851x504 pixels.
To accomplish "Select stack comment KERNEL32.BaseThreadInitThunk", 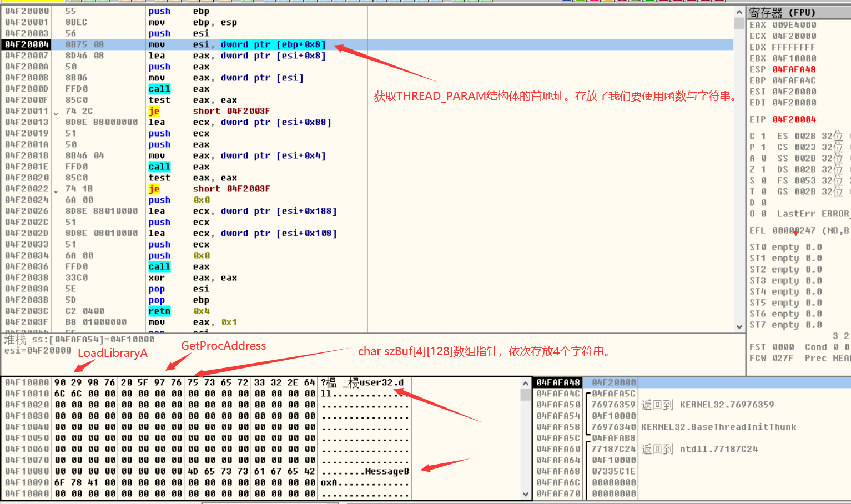I will [719, 427].
